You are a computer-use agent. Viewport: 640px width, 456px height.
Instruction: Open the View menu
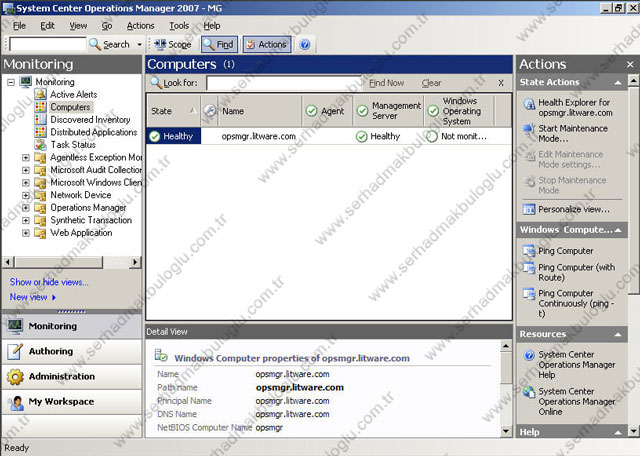click(78, 26)
